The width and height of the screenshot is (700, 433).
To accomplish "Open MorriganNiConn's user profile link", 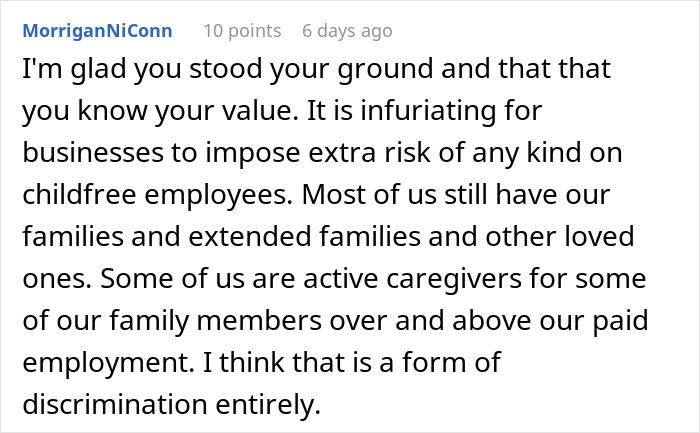I will pos(97,31).
